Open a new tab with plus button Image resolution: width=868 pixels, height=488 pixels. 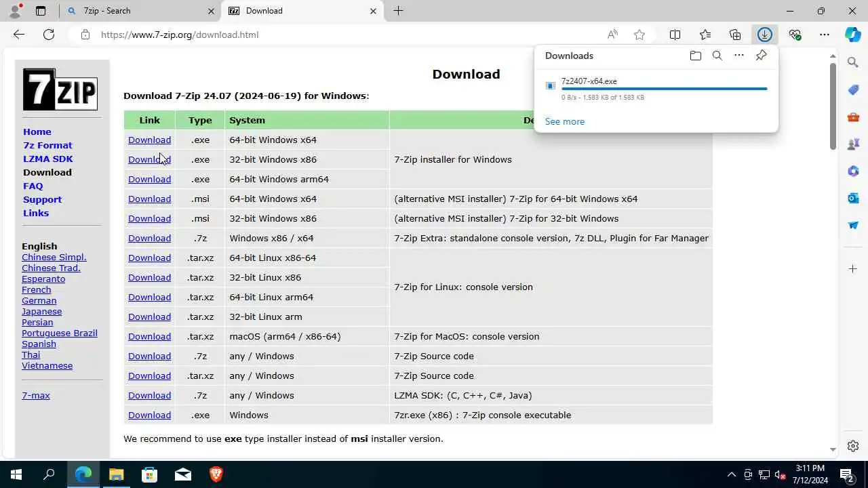tap(398, 11)
